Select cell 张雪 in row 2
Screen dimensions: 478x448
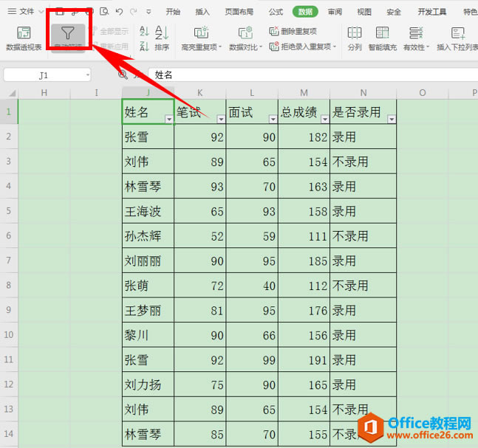[148, 137]
